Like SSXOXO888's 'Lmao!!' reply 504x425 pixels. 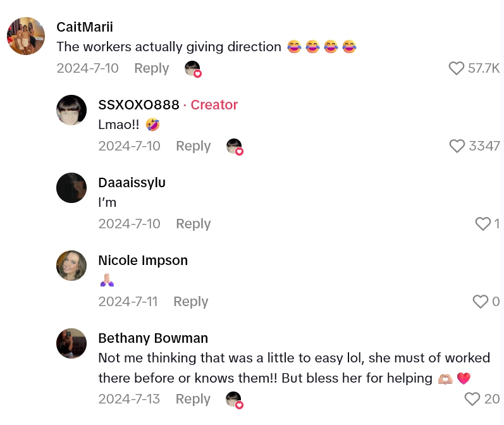(457, 146)
